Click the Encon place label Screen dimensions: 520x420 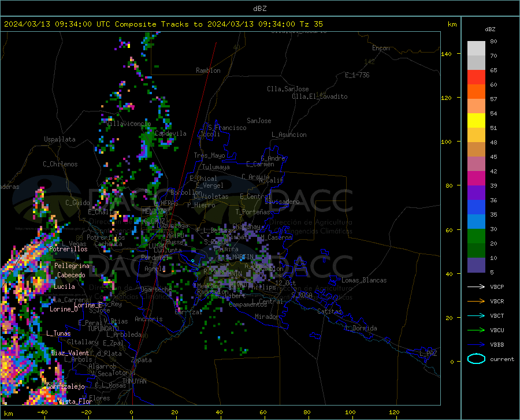click(381, 48)
